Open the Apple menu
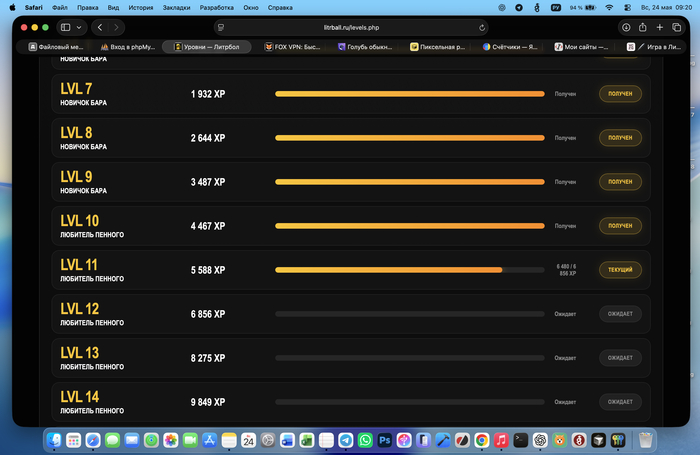Viewport: 700px width, 455px height. coord(12,8)
